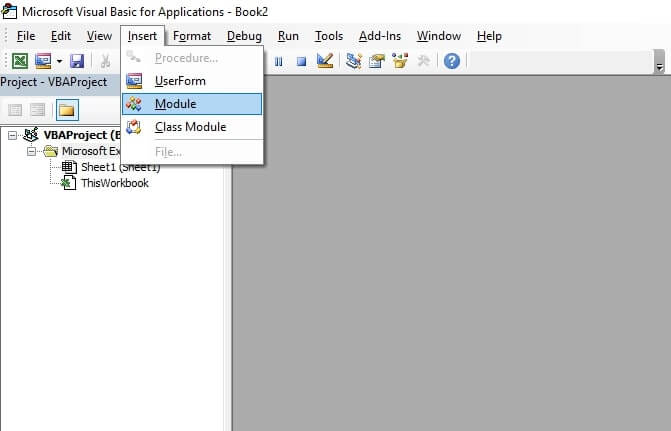Click the View Microsoft Excel toolbar icon

point(19,61)
